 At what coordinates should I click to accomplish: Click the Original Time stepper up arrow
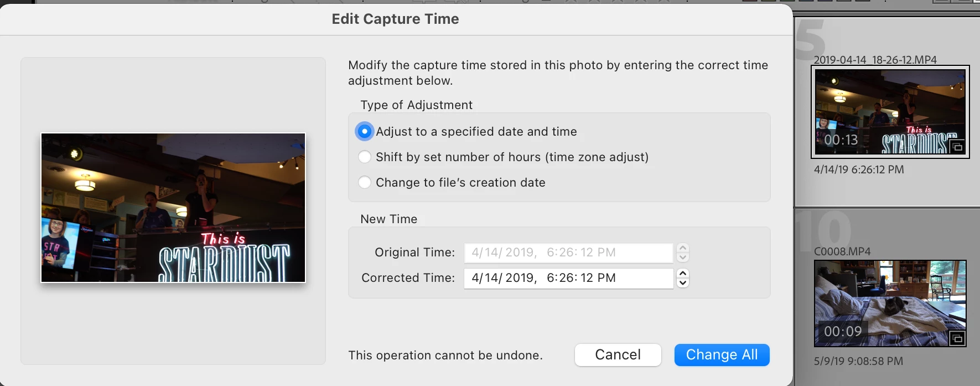pyautogui.click(x=683, y=248)
